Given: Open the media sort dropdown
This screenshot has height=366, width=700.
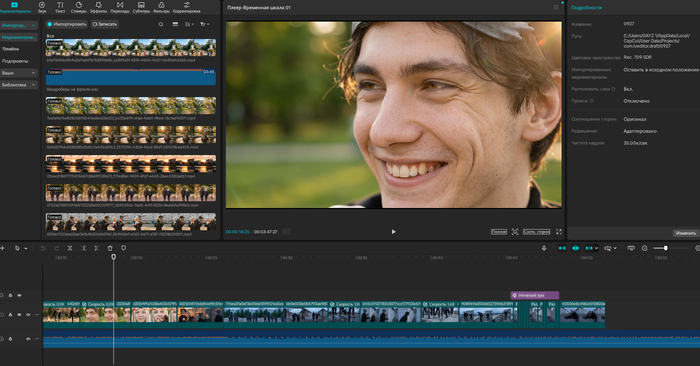Looking at the screenshot, I should [189, 24].
